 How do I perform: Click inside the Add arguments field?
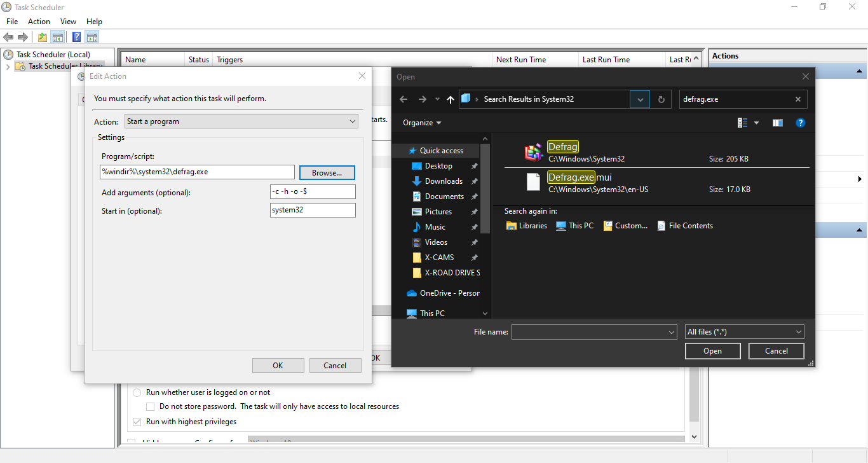point(313,191)
